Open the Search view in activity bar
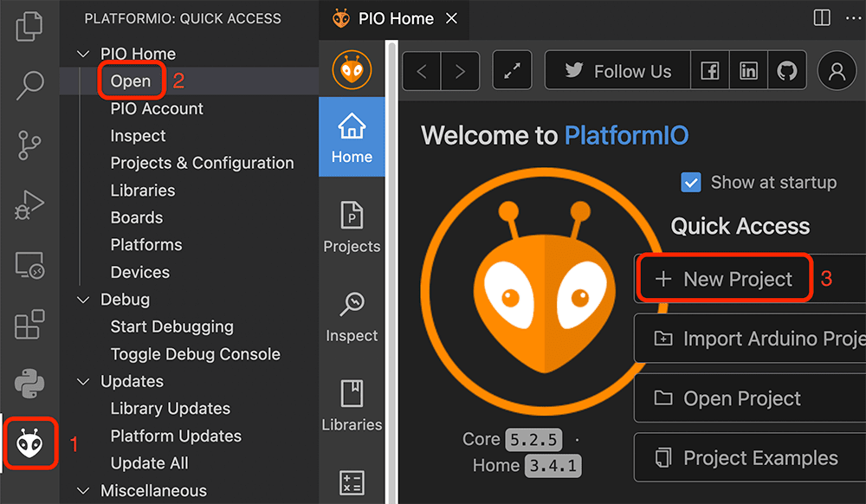This screenshot has width=866, height=504. click(29, 85)
